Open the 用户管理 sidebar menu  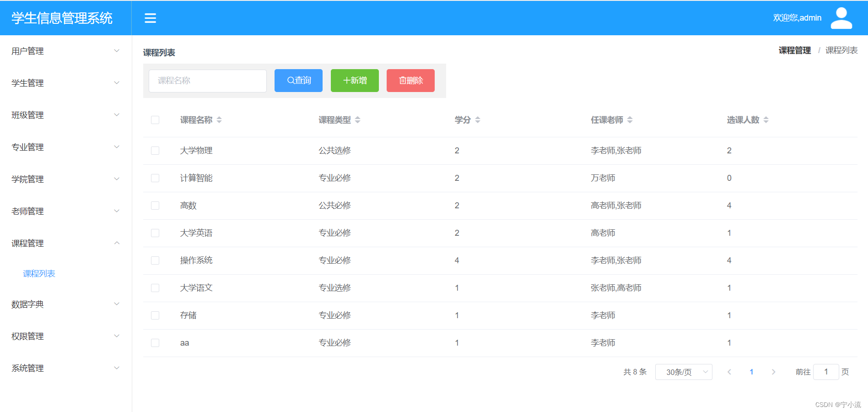click(x=65, y=51)
